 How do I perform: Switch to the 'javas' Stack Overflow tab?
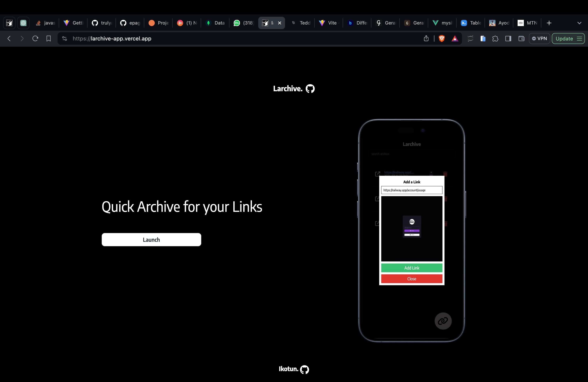pos(45,23)
